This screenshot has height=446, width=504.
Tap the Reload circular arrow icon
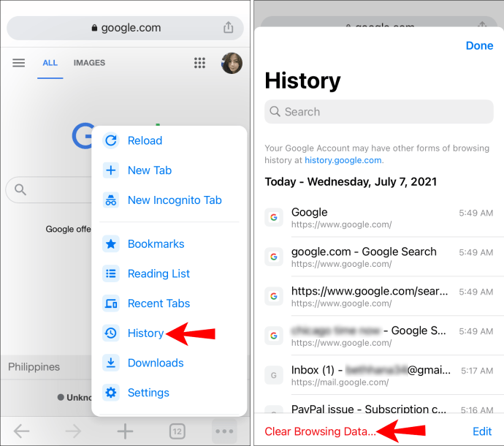click(x=111, y=140)
